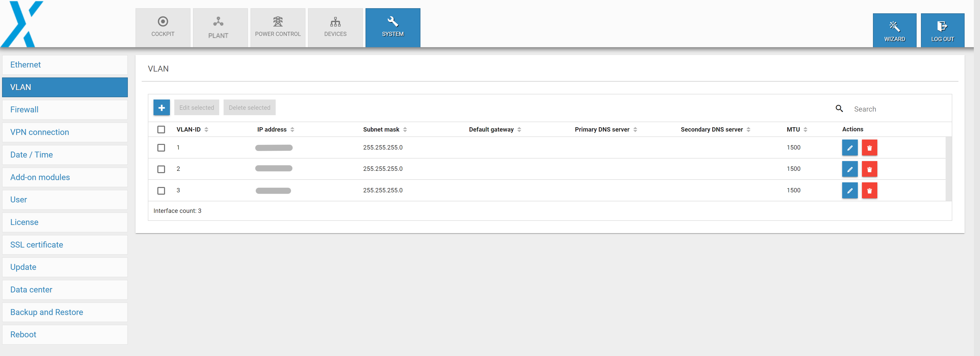Add a new VLAN with plus button
Screen dimensions: 980x356
162,108
